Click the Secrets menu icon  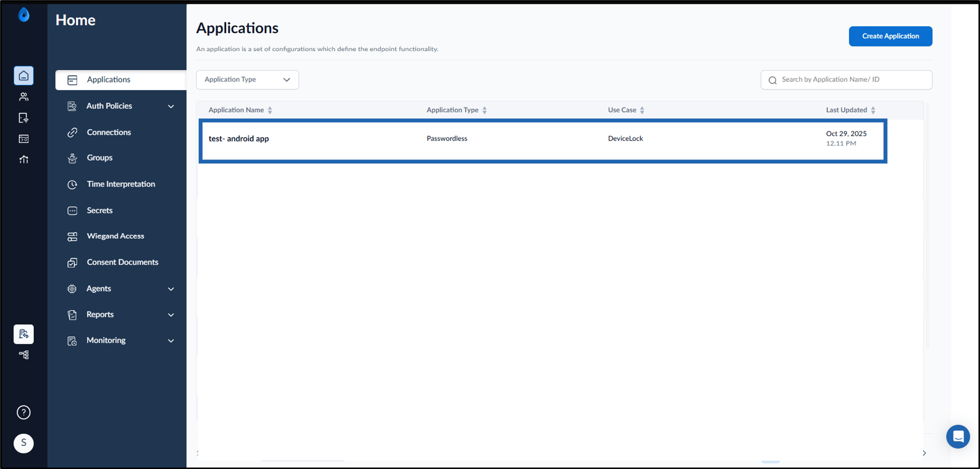tap(72, 211)
